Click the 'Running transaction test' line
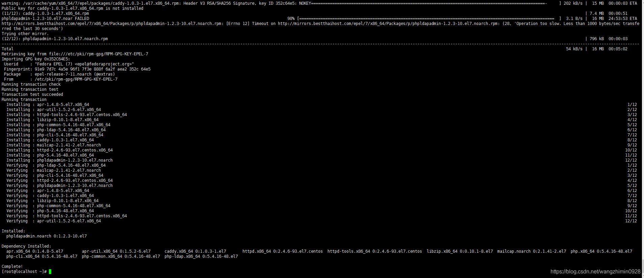The width and height of the screenshot is (644, 278). point(30,89)
